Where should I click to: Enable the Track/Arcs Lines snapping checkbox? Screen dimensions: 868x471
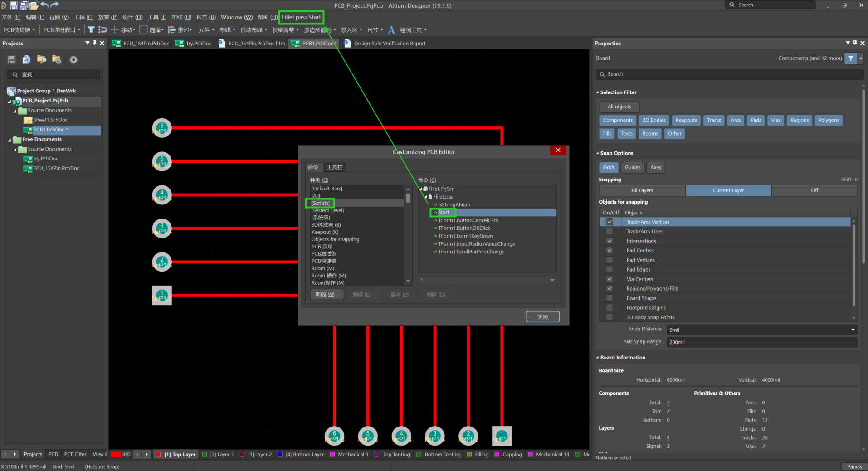coord(610,232)
